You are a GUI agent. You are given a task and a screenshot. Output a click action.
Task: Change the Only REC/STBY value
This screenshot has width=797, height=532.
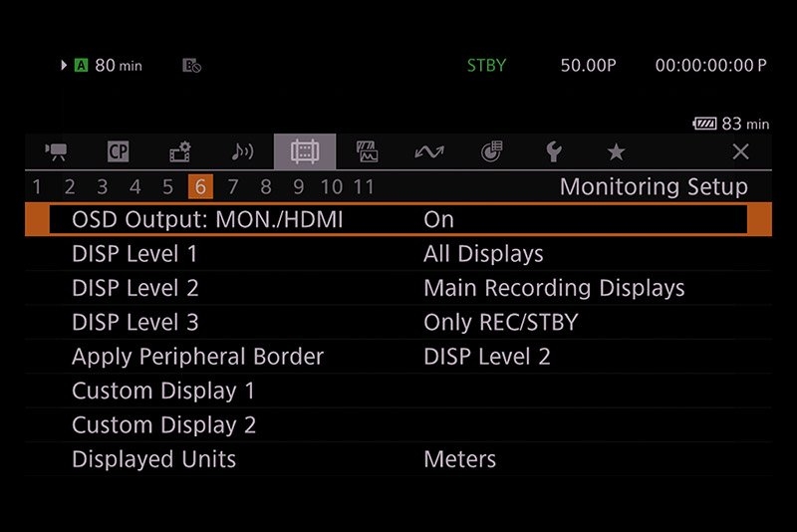[x=501, y=322]
